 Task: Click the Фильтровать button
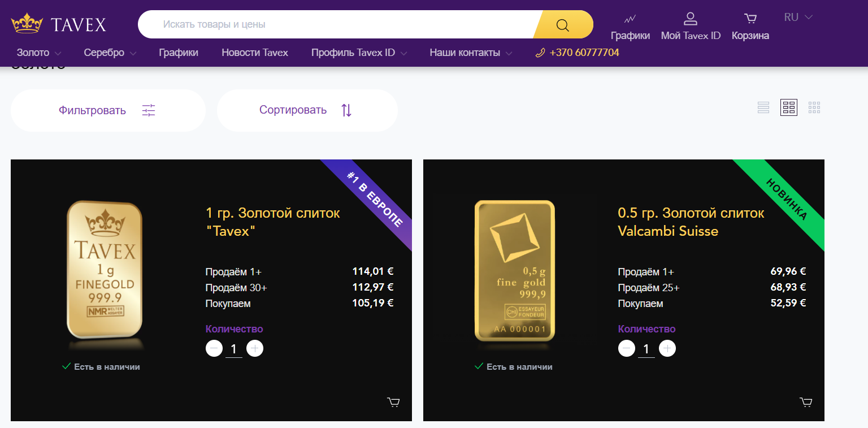point(108,110)
